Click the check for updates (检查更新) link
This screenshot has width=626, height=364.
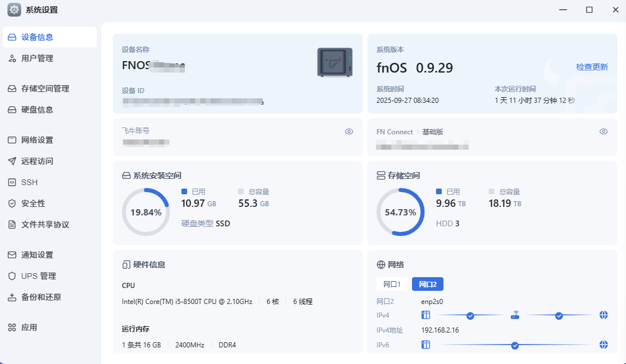(x=592, y=67)
